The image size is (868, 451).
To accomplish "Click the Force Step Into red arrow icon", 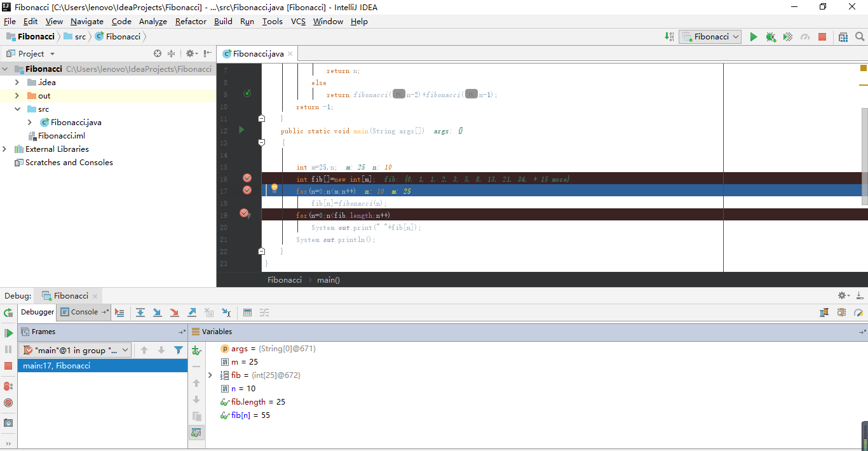I will [x=174, y=313].
